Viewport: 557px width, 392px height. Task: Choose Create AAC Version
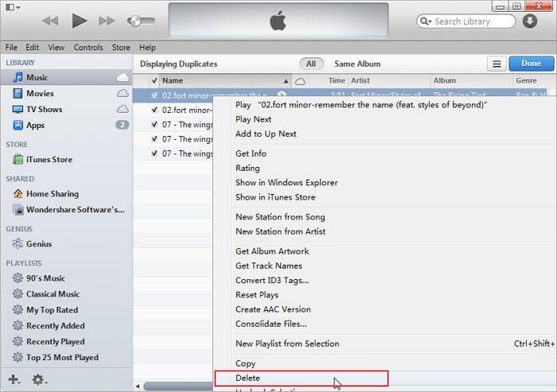tap(385, 309)
